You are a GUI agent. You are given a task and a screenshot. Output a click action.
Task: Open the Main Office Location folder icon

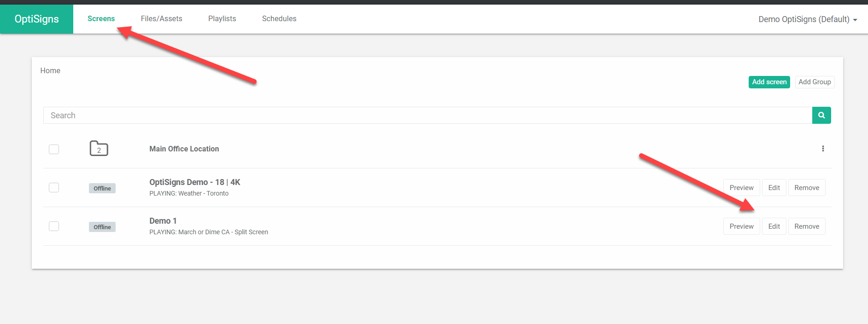pyautogui.click(x=99, y=149)
